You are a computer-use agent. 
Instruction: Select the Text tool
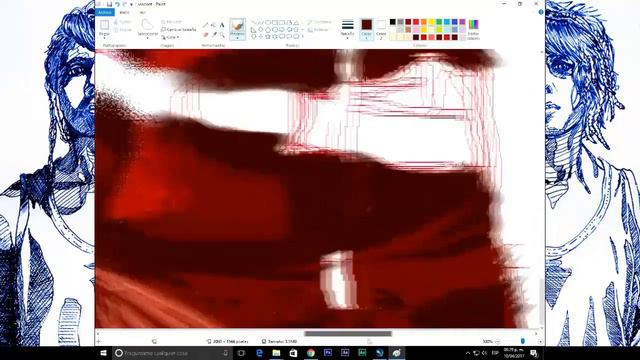pyautogui.click(x=222, y=25)
